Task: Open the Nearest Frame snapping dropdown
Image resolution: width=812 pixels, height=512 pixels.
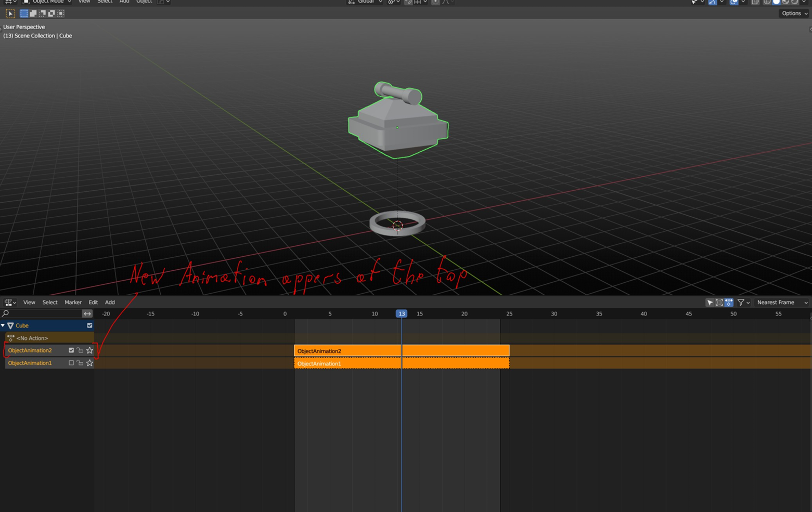Action: [x=782, y=303]
